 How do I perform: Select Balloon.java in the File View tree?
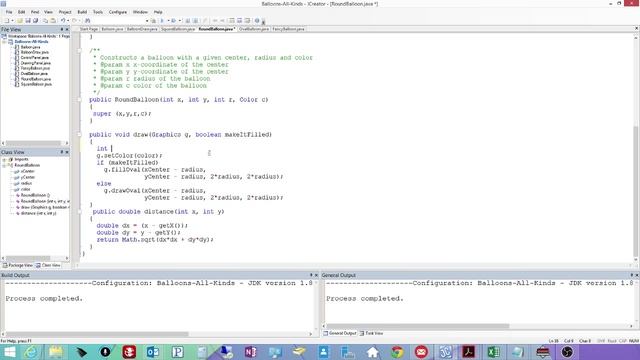coord(31,47)
